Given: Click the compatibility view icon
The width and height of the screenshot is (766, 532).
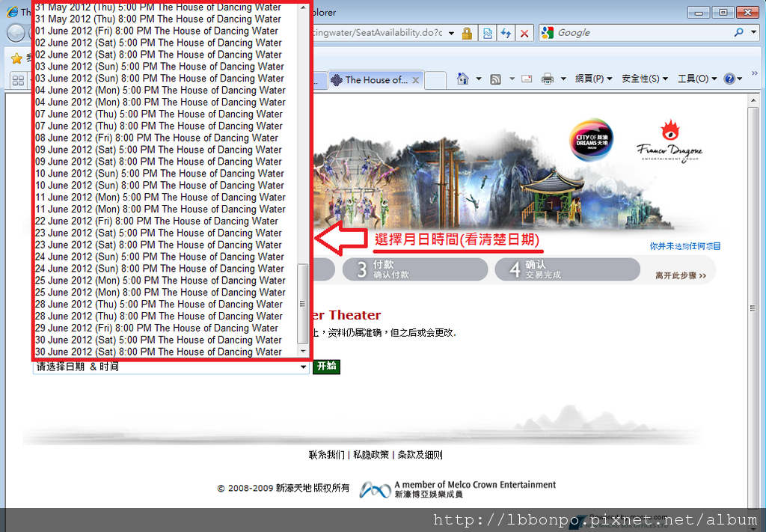Looking at the screenshot, I should [488, 33].
